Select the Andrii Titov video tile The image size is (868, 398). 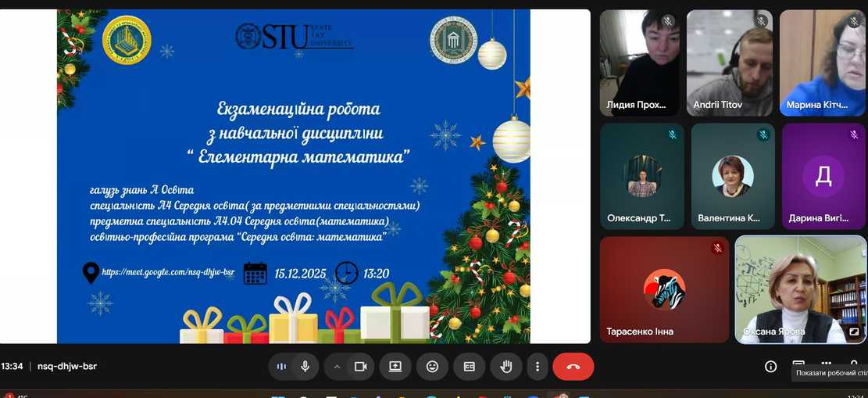click(729, 63)
